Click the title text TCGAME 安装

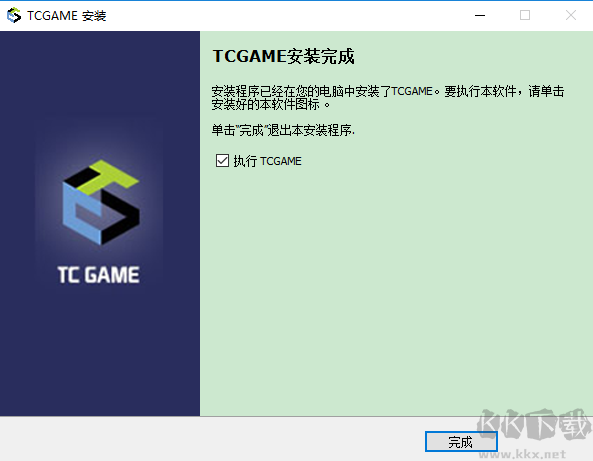[67, 16]
